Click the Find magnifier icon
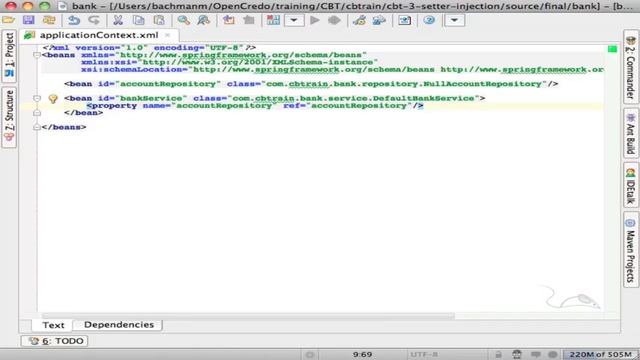640x360 pixels. pos(184,20)
